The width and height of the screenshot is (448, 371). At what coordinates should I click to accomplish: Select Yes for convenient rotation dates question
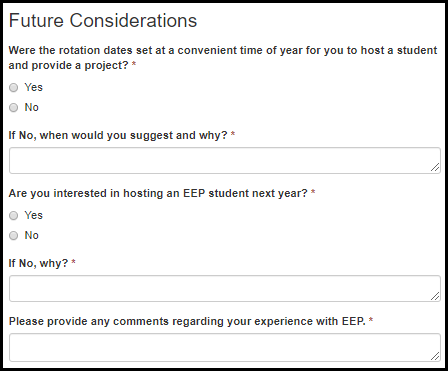(13, 88)
